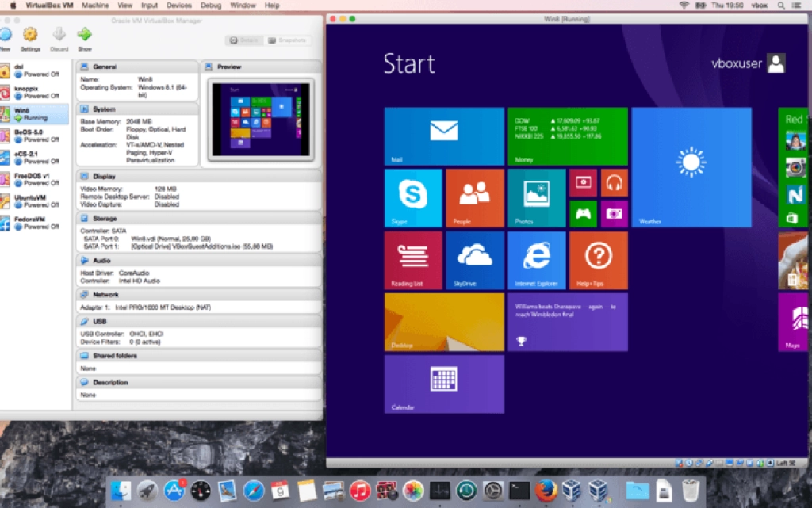Screen dimensions: 812x508
Task: Open the Weather tile
Action: 691,167
